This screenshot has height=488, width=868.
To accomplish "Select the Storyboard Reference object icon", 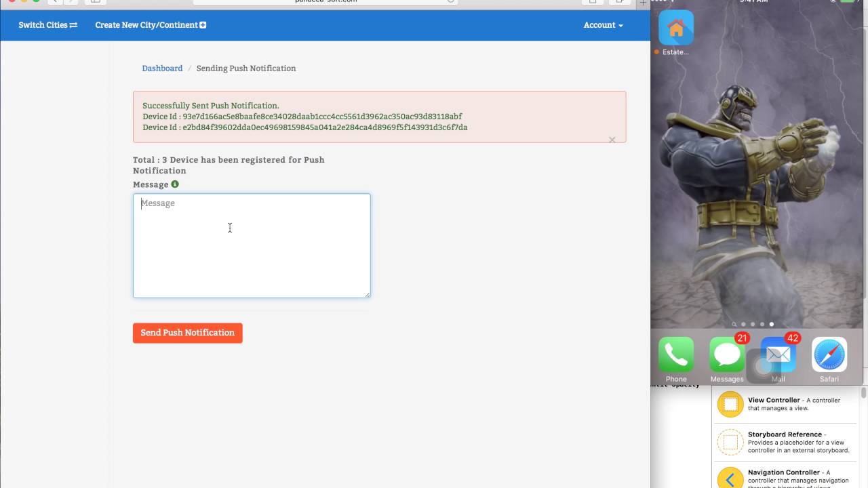I will tap(730, 443).
